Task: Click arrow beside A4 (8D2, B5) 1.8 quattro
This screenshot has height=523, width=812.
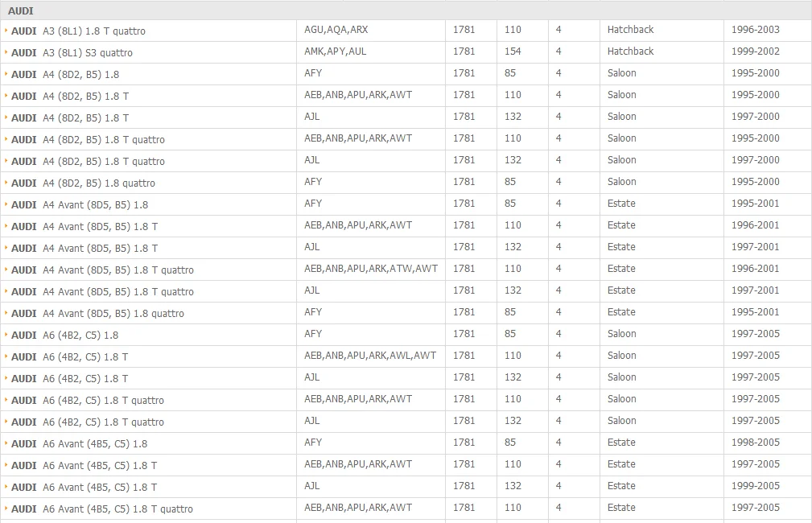Action: point(6,183)
